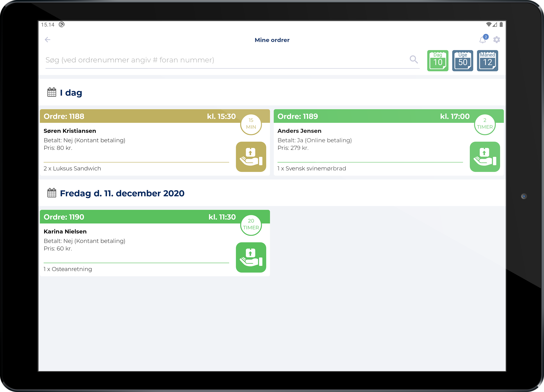Switch to Dag 10 view
This screenshot has height=392, width=544.
coord(438,61)
